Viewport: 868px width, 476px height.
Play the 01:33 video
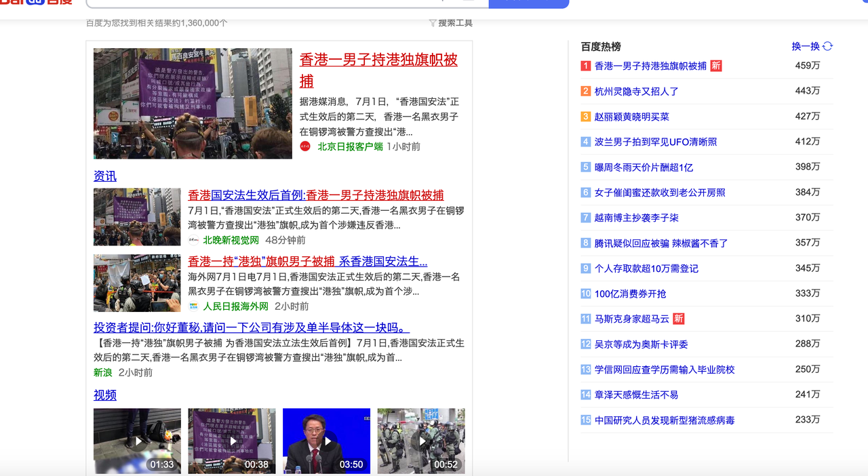click(x=137, y=441)
